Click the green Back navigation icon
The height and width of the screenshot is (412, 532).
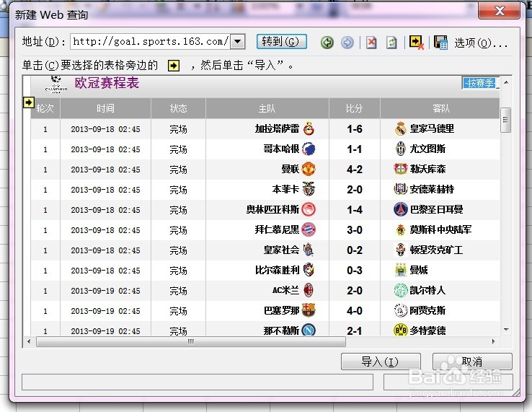pos(327,43)
